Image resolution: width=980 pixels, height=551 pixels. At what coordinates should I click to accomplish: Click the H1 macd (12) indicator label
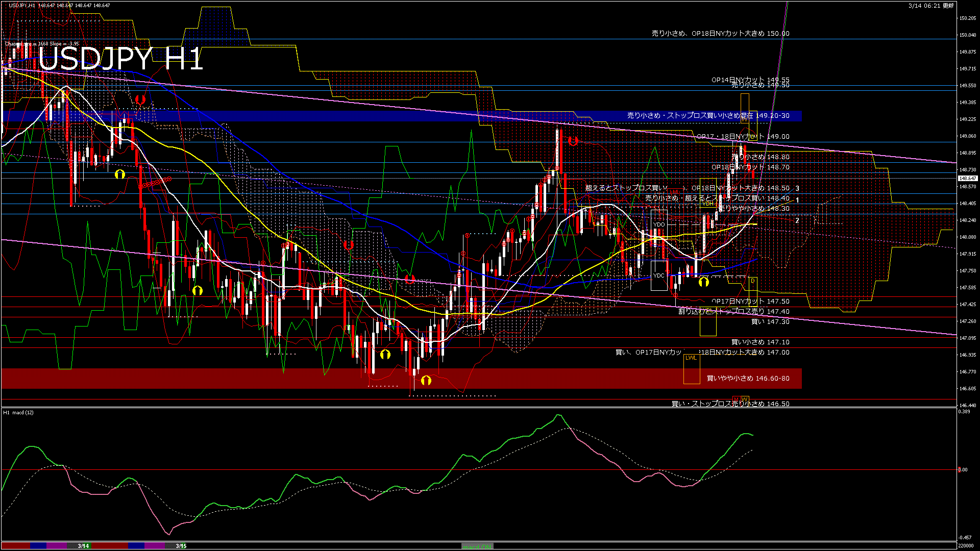pos(18,412)
